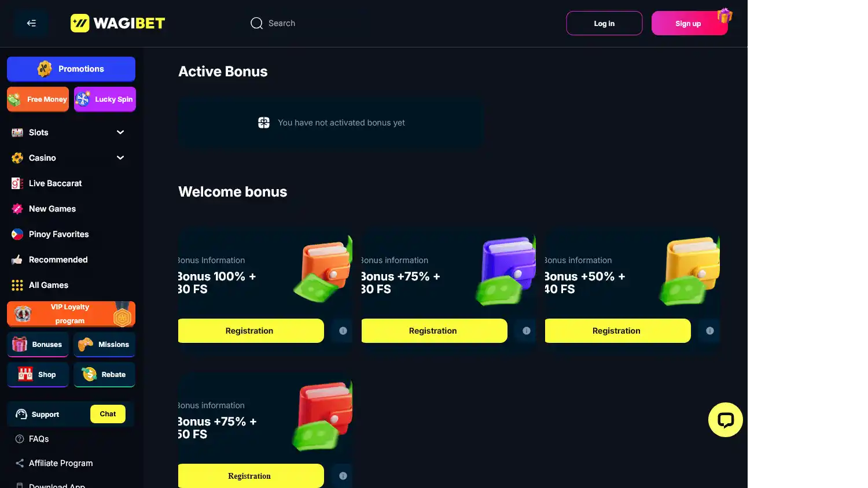Show info for the Bonus 100% offer

(342, 330)
